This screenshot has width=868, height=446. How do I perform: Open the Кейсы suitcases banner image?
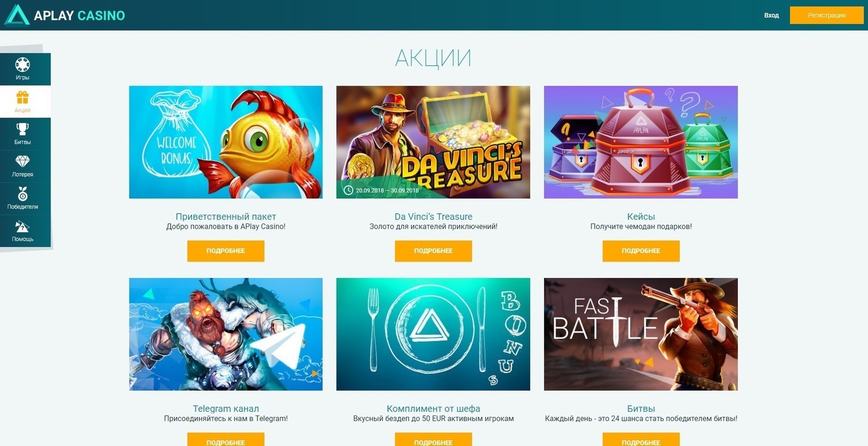641,142
